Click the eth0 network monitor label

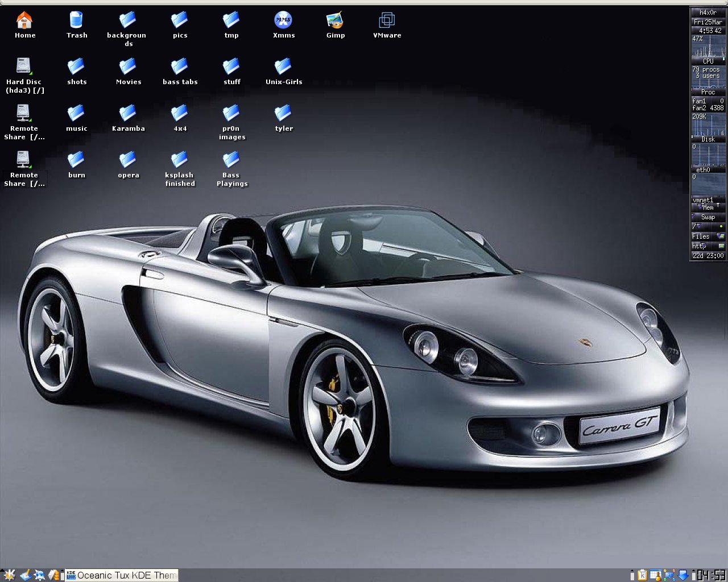tap(704, 170)
